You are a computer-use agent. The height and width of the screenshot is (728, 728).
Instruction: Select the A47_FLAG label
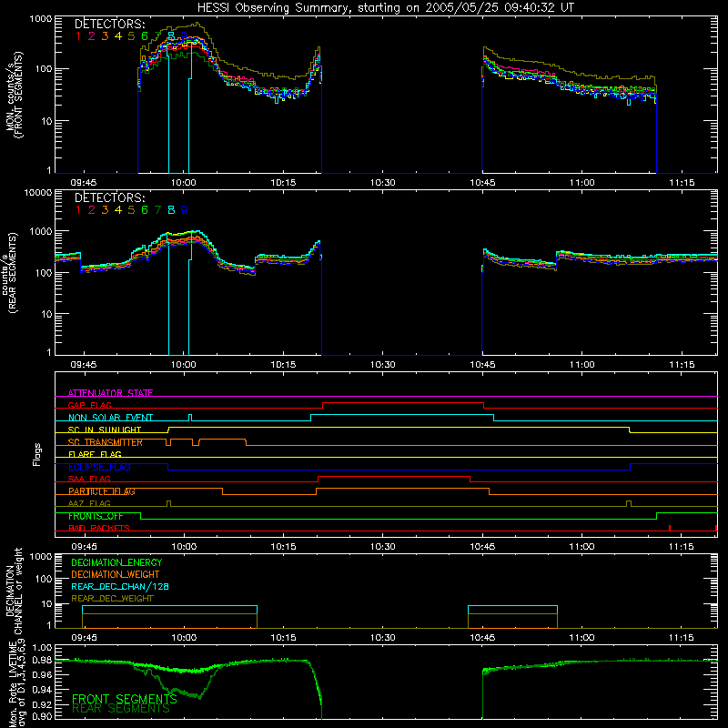tap(89, 504)
